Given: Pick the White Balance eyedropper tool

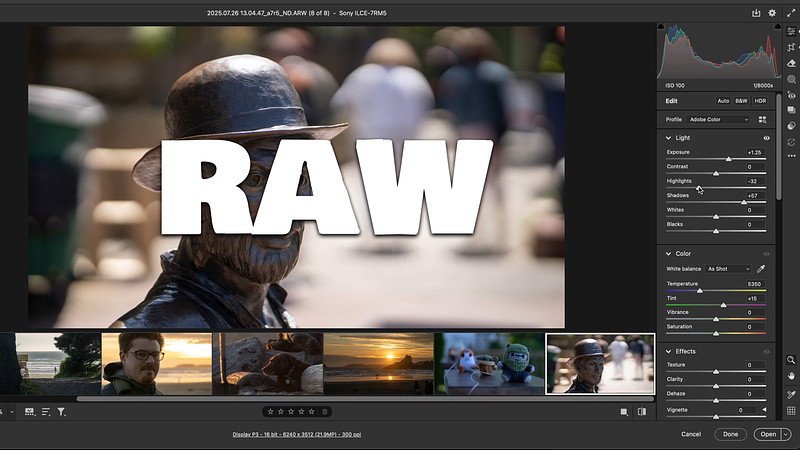Looking at the screenshot, I should coord(761,268).
